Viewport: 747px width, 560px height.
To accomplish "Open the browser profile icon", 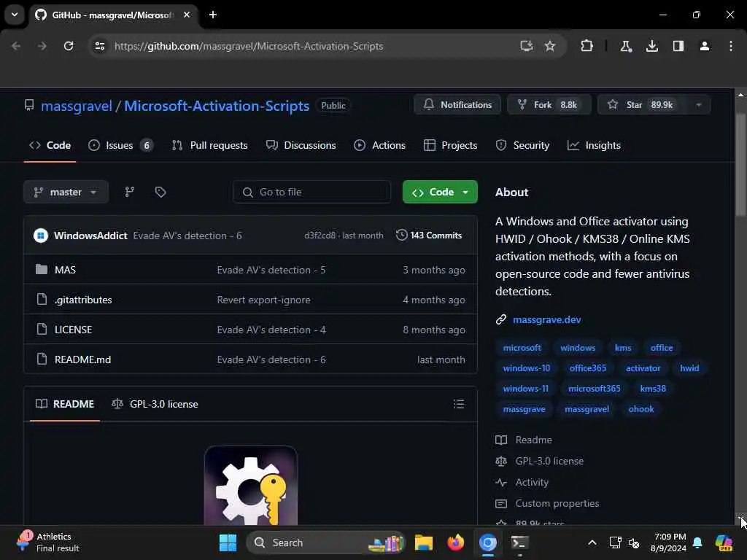I will coord(704,46).
